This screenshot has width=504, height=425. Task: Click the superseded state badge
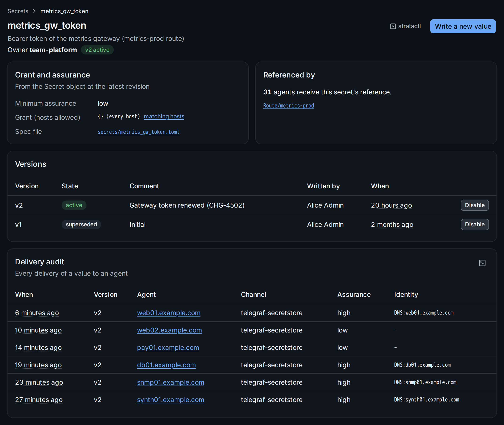pyautogui.click(x=81, y=224)
